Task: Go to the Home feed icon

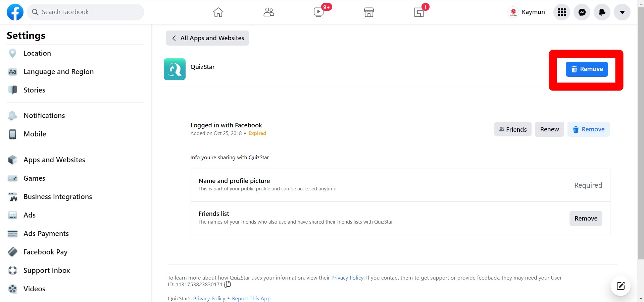Action: pos(218,12)
